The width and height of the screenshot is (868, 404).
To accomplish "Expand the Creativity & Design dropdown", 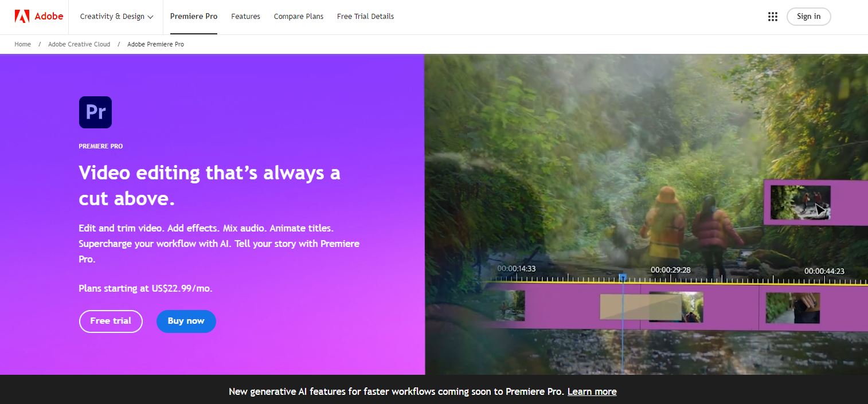I will (x=112, y=17).
